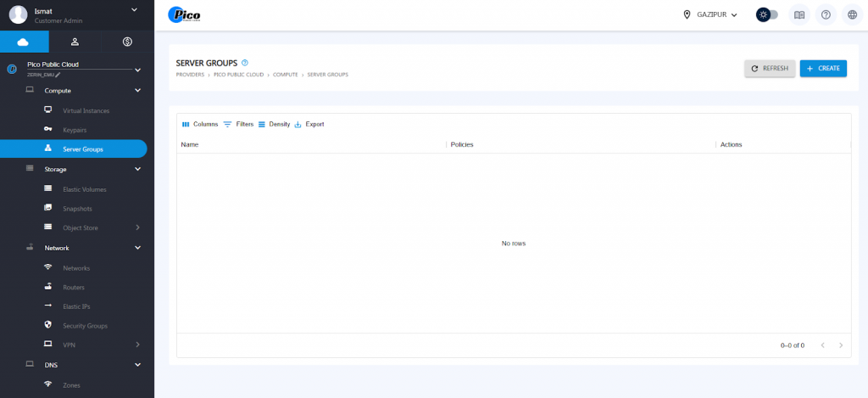
Task: Expand the Object Store submenu
Action: [137, 227]
